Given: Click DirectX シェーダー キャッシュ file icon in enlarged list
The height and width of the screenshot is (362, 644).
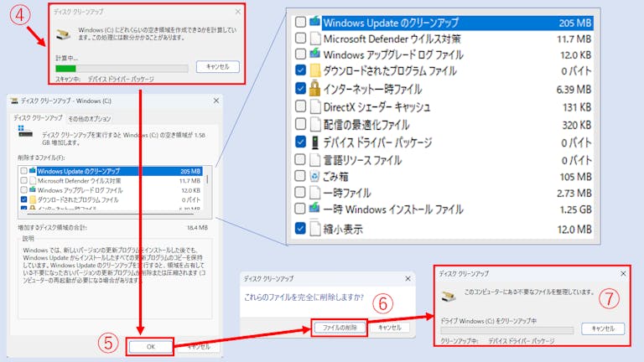Looking at the screenshot, I should 315,106.
